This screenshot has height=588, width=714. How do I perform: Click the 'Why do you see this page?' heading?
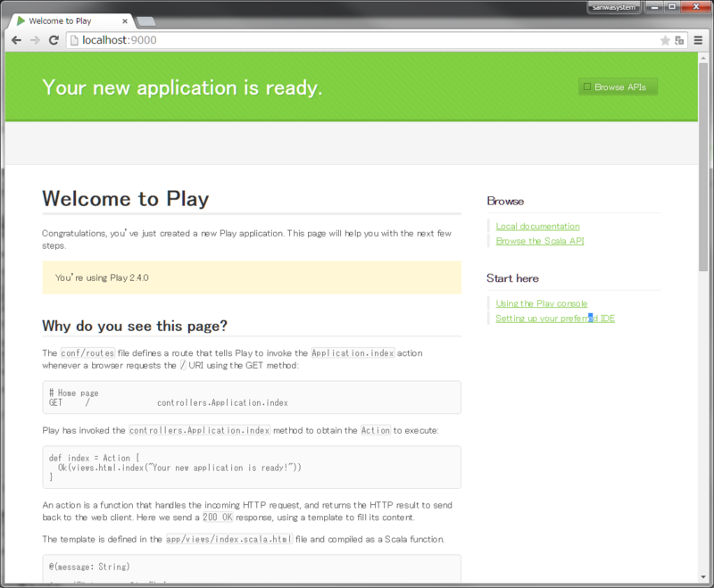(x=135, y=326)
